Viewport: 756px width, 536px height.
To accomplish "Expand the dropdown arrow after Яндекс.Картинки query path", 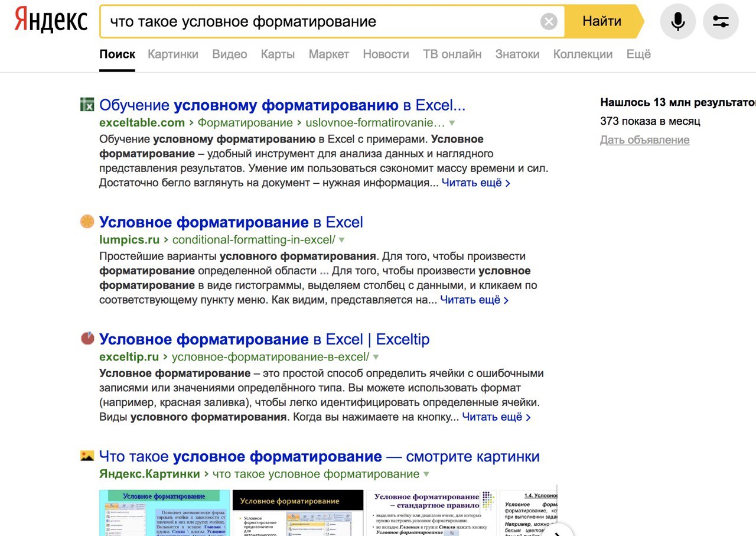I will [x=426, y=475].
